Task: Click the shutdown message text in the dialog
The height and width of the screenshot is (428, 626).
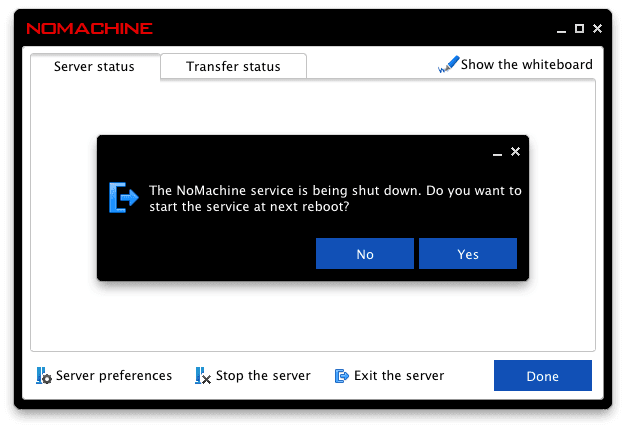Action: pyautogui.click(x=335, y=198)
